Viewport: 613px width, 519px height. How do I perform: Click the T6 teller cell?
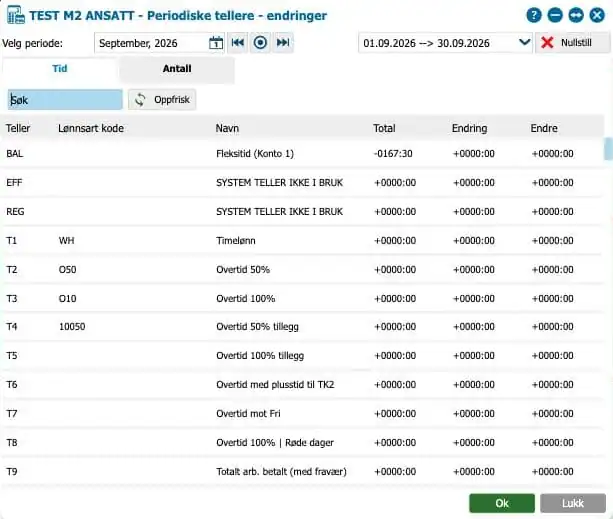(x=12, y=385)
